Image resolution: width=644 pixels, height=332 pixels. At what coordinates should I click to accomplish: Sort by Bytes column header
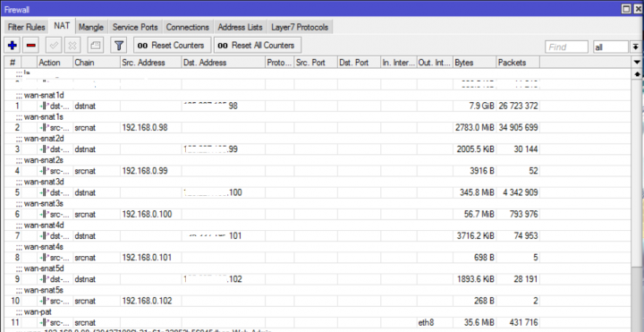point(475,63)
